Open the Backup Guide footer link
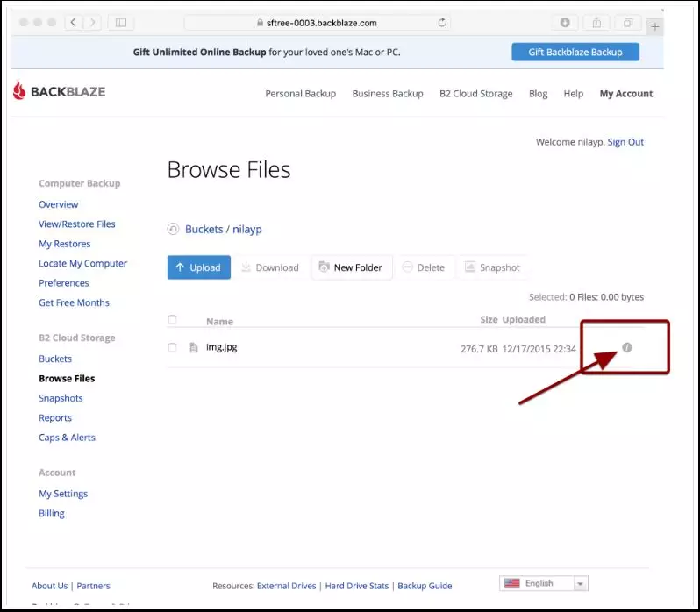700x612 pixels. pyautogui.click(x=425, y=586)
